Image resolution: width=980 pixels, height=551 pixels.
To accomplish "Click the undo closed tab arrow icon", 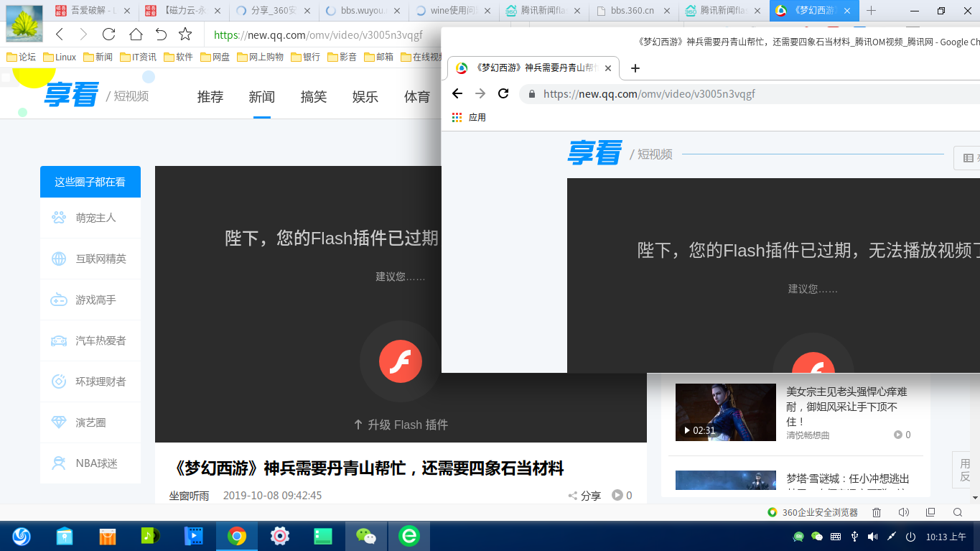I will [x=161, y=34].
